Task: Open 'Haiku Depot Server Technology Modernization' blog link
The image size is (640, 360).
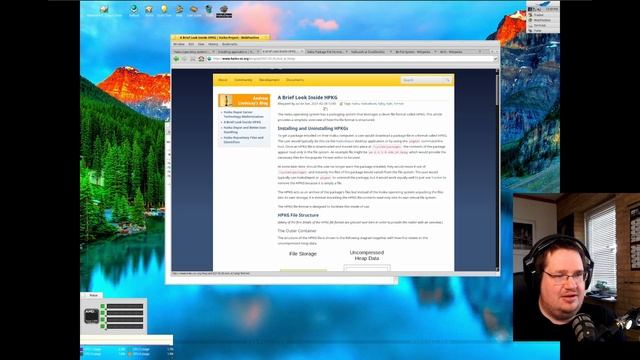Action: click(243, 114)
